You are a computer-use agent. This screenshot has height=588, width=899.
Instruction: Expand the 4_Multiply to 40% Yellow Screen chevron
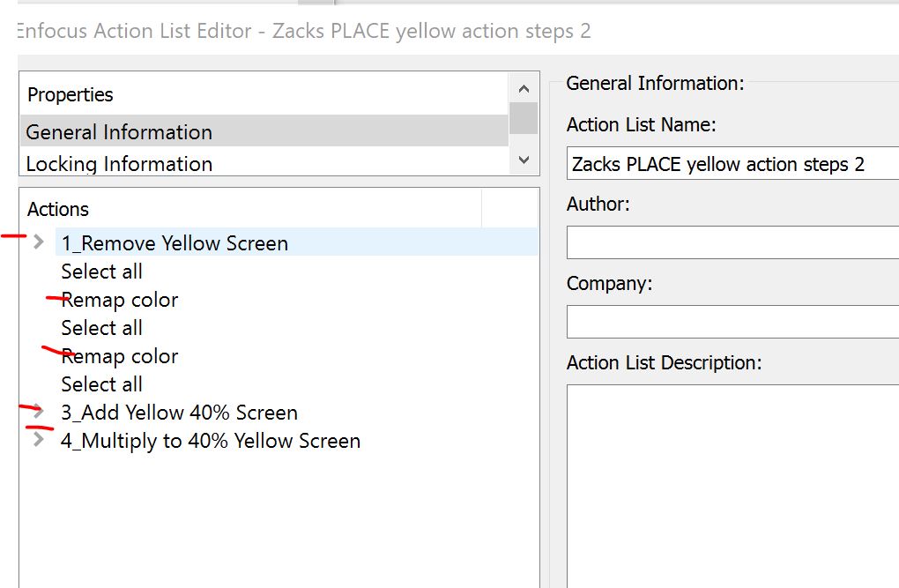click(x=38, y=439)
